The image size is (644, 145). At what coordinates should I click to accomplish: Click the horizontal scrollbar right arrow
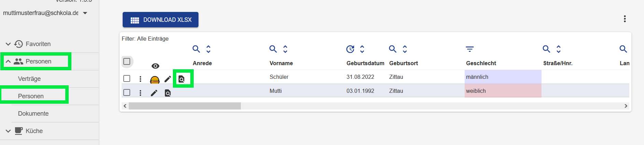click(x=626, y=106)
